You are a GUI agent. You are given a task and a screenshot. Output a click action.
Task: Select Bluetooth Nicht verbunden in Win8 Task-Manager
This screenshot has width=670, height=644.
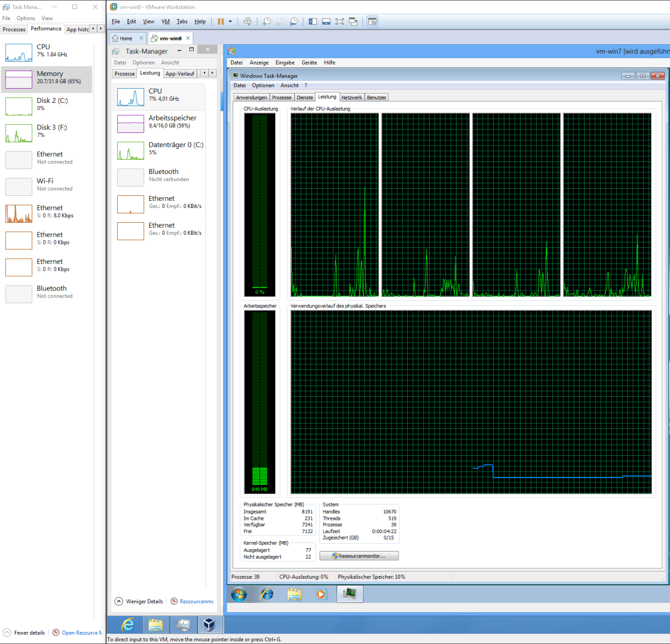pyautogui.click(x=159, y=177)
